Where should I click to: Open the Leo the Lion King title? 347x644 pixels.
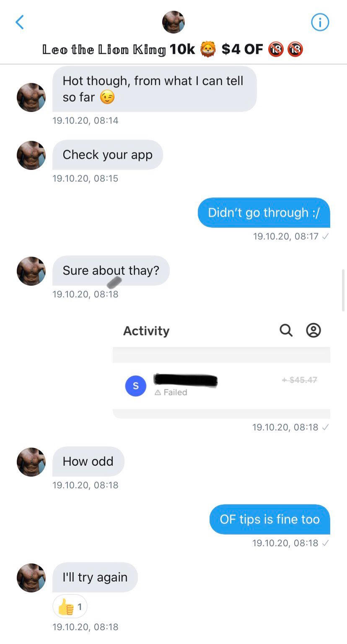click(x=173, y=50)
